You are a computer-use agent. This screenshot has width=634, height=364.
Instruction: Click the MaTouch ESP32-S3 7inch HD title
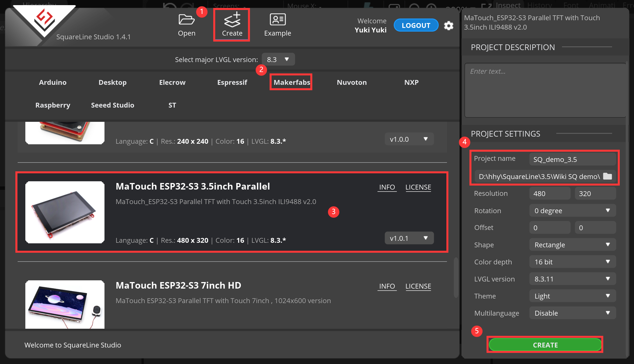point(178,285)
